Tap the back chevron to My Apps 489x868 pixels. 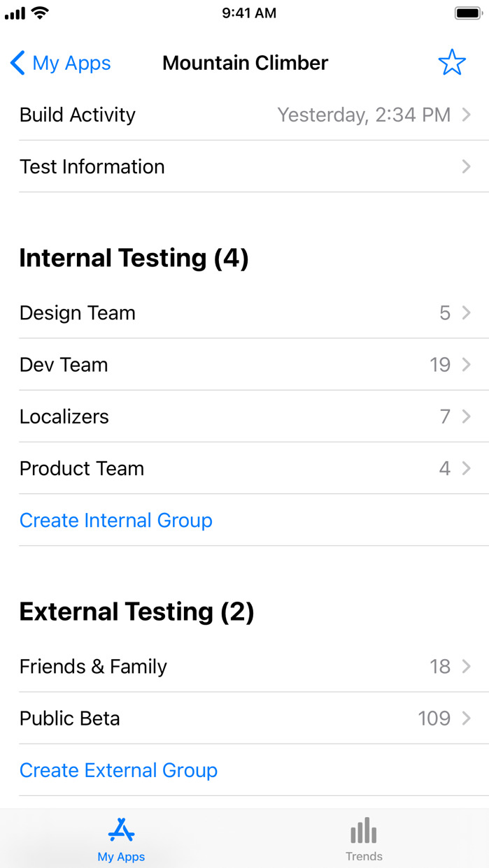coord(18,63)
